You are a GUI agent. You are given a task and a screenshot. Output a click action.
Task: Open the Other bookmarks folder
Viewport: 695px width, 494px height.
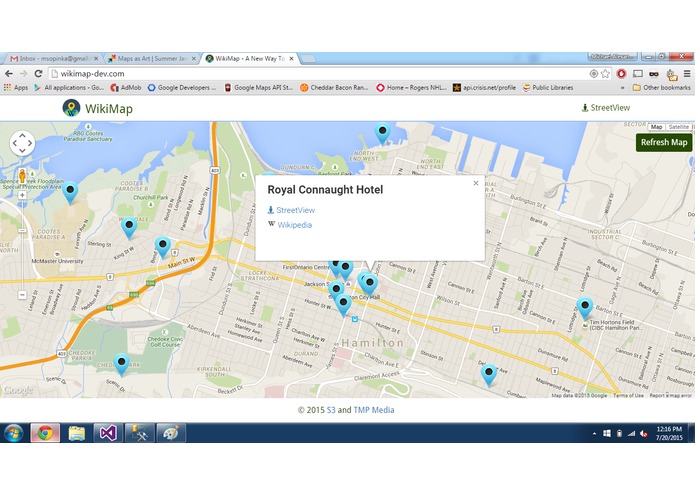coord(662,88)
